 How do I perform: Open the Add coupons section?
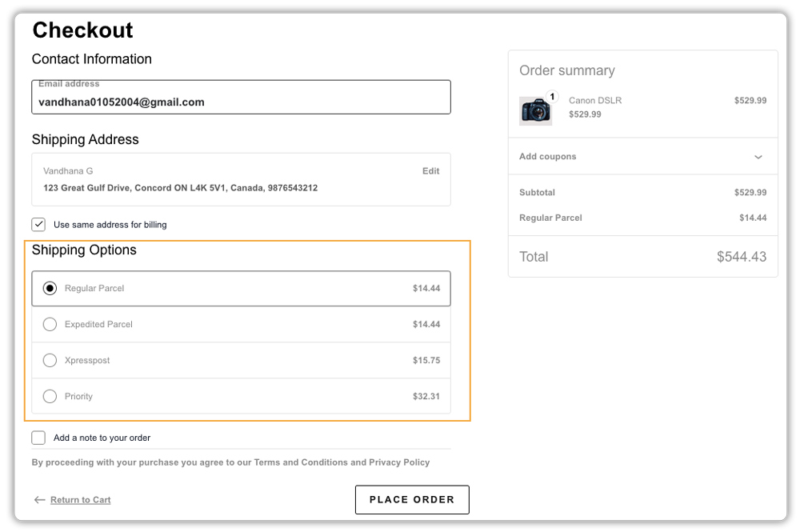(548, 157)
